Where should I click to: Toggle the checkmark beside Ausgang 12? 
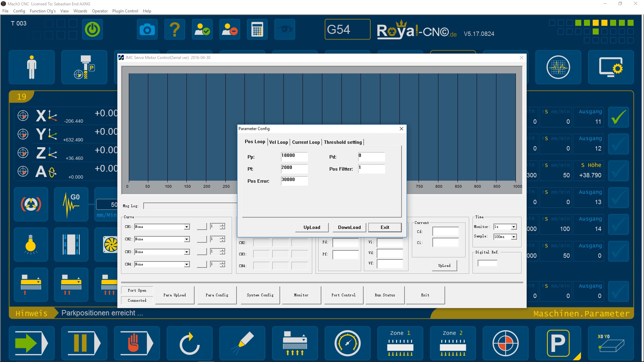(618, 144)
